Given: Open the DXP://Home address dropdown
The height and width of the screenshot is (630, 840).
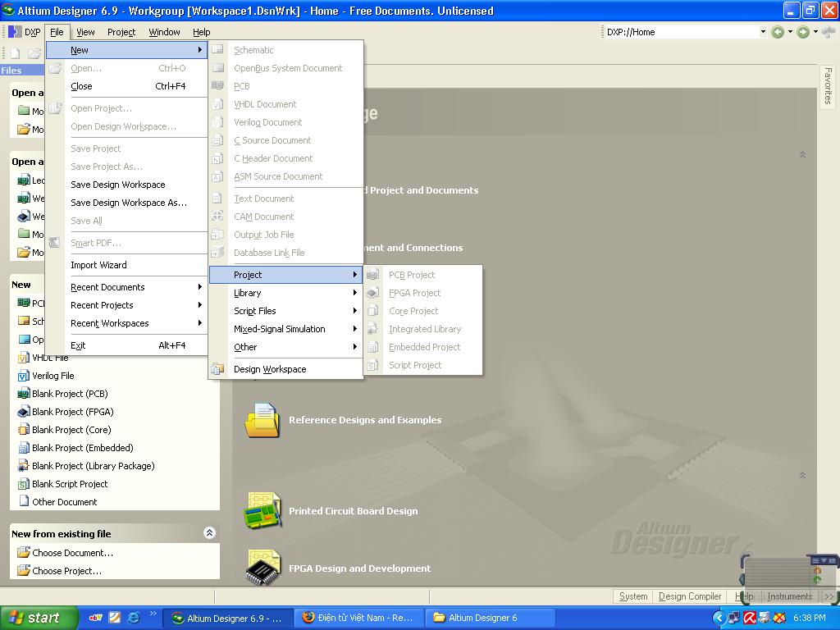Looking at the screenshot, I should [x=763, y=32].
